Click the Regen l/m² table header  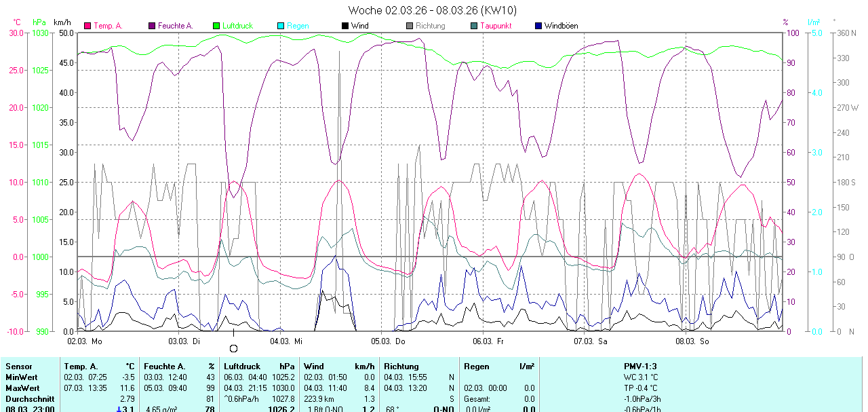[x=498, y=367]
